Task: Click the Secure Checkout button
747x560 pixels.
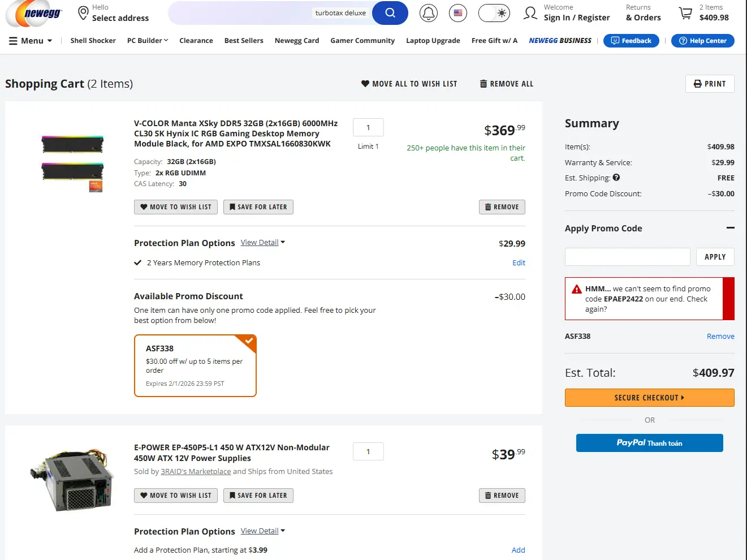Action: pyautogui.click(x=649, y=398)
